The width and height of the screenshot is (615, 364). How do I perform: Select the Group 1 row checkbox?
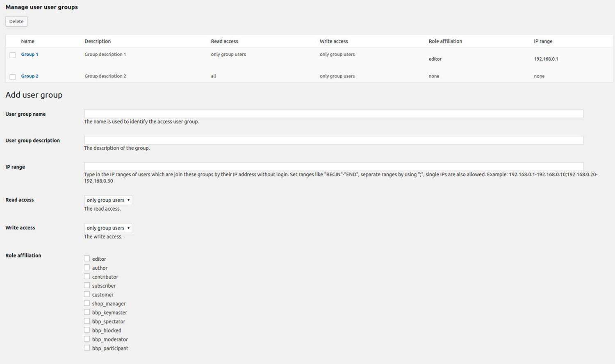click(x=13, y=55)
